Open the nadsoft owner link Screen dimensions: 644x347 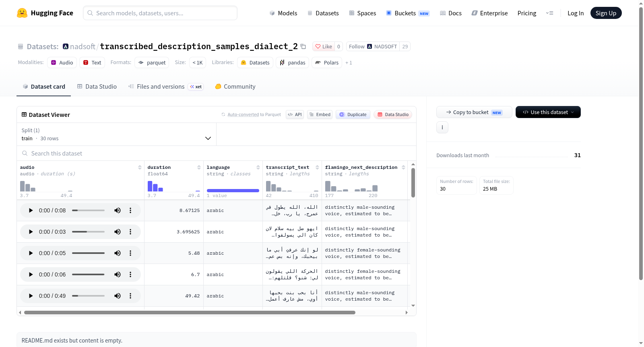point(83,46)
